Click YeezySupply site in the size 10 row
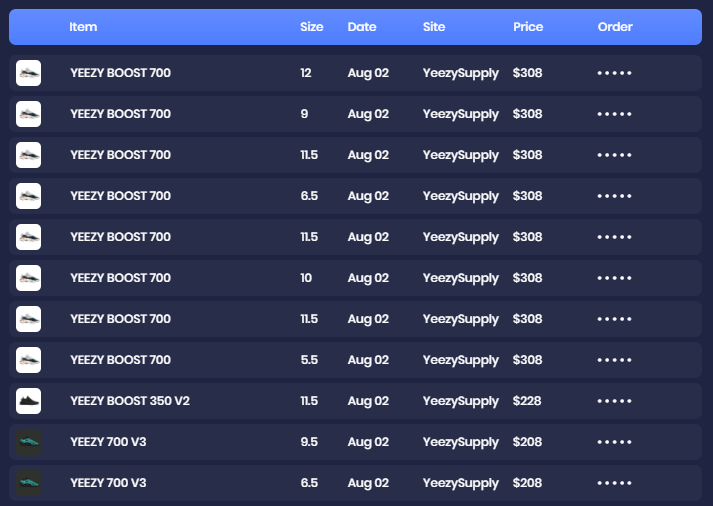This screenshot has width=713, height=506. (x=461, y=278)
